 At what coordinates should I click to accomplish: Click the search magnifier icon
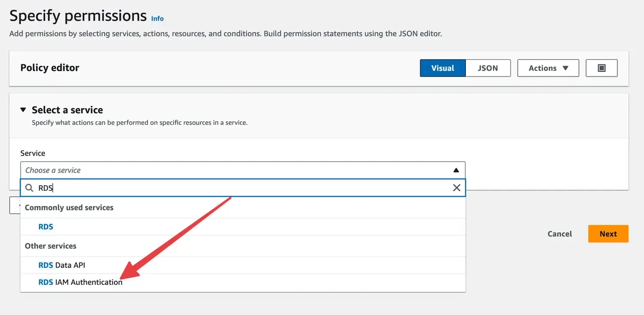tap(29, 187)
